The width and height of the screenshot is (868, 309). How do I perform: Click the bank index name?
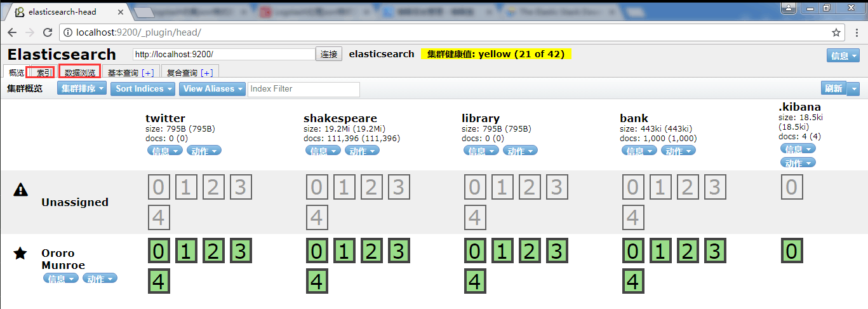(x=634, y=118)
